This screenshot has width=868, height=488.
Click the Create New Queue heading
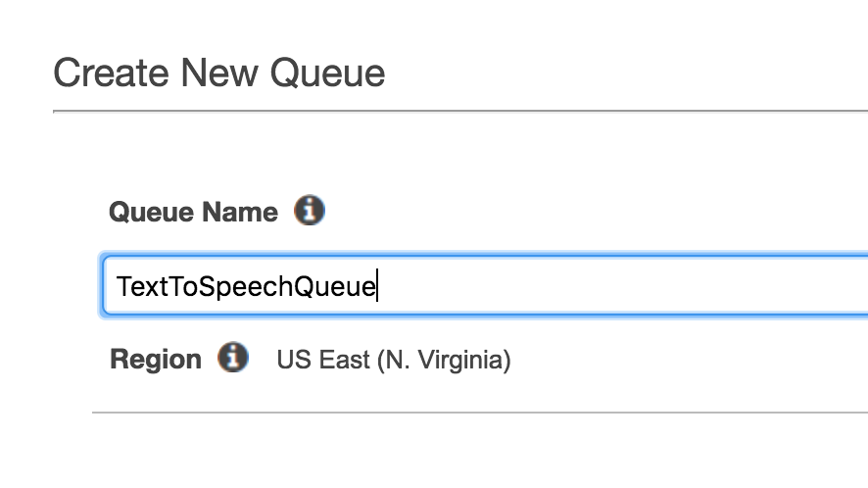click(219, 73)
